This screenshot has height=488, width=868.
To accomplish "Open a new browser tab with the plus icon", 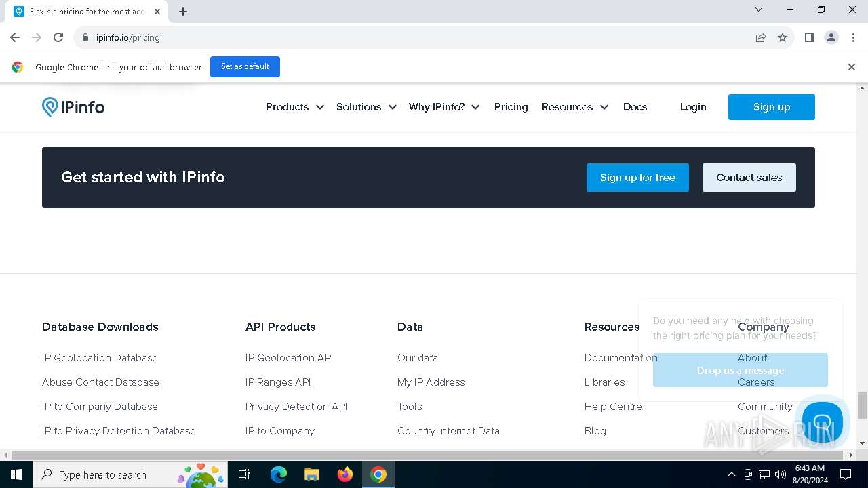I will click(183, 12).
